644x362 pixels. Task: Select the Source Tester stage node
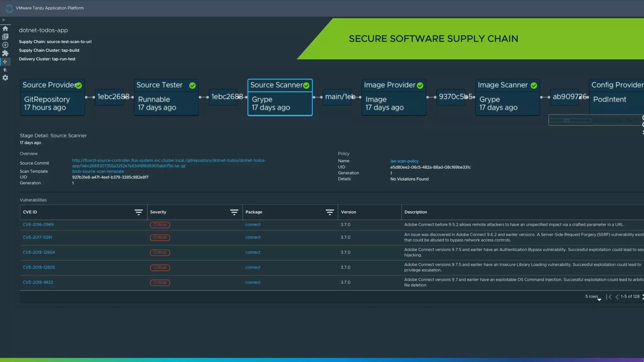pos(166,97)
